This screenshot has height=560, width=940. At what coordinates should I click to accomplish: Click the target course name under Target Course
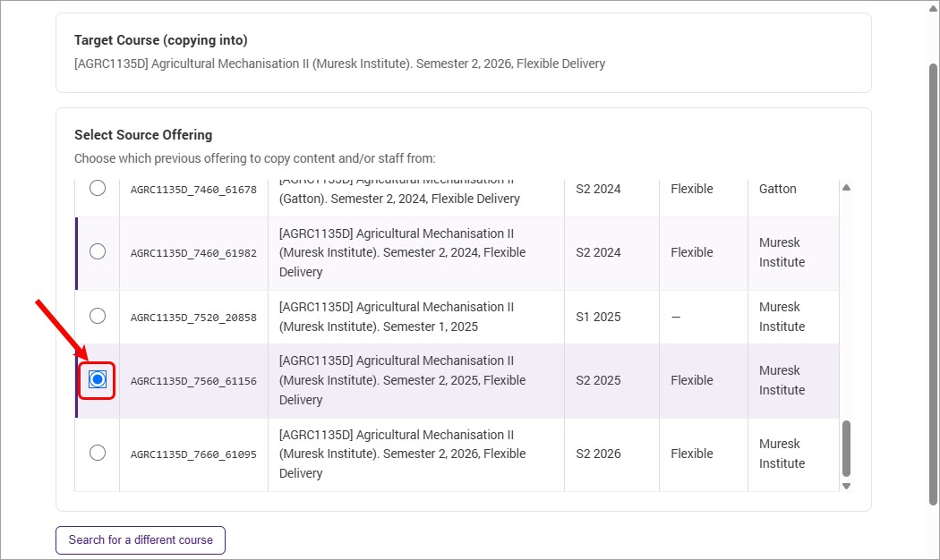(339, 64)
